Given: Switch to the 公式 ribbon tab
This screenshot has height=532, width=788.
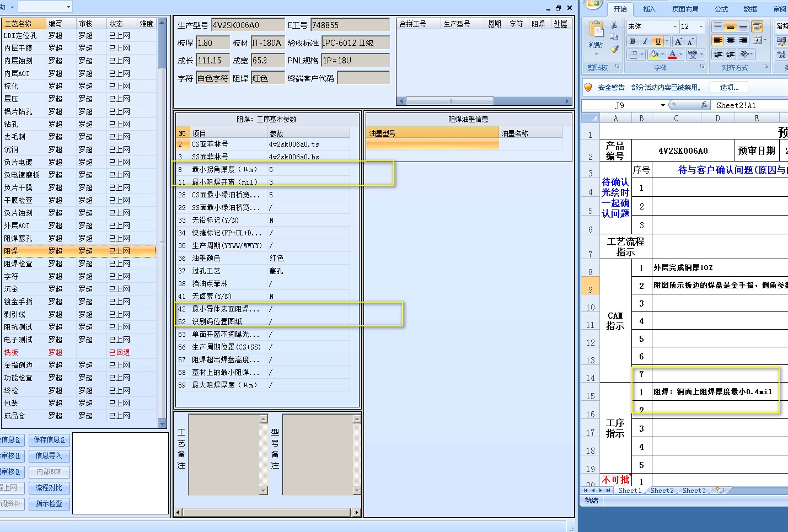Looking at the screenshot, I should [721, 9].
